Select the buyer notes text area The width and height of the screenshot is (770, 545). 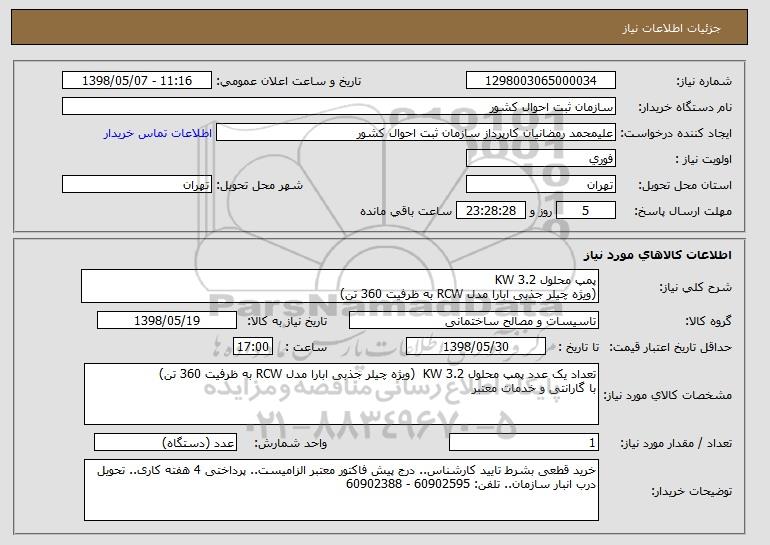click(x=341, y=490)
